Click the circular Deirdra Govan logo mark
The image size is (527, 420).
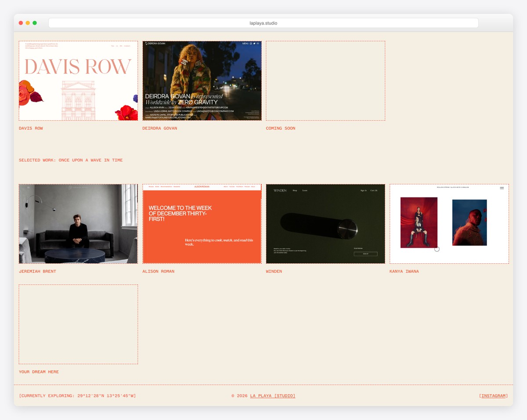pos(146,43)
